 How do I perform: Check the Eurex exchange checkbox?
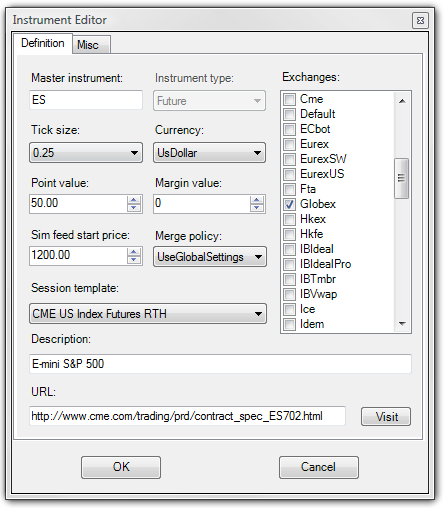[x=289, y=144]
